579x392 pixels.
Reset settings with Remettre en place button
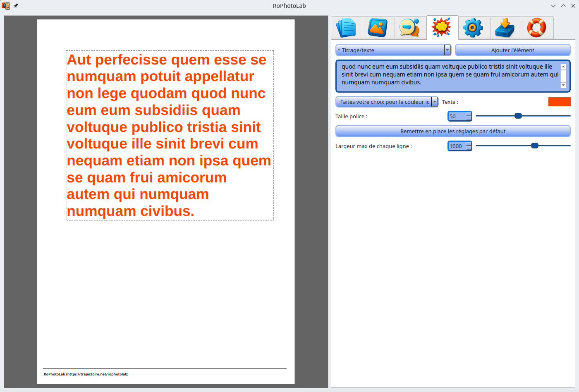[453, 131]
